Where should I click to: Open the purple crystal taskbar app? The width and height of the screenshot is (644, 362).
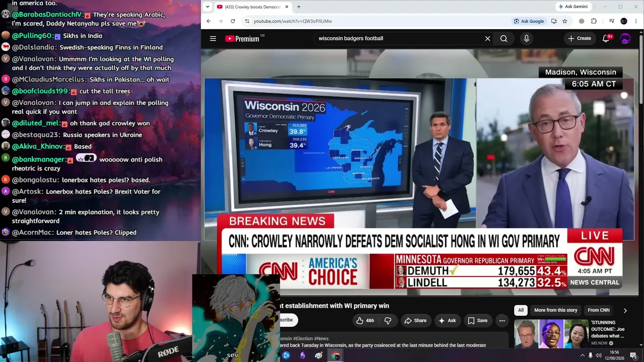click(x=302, y=355)
